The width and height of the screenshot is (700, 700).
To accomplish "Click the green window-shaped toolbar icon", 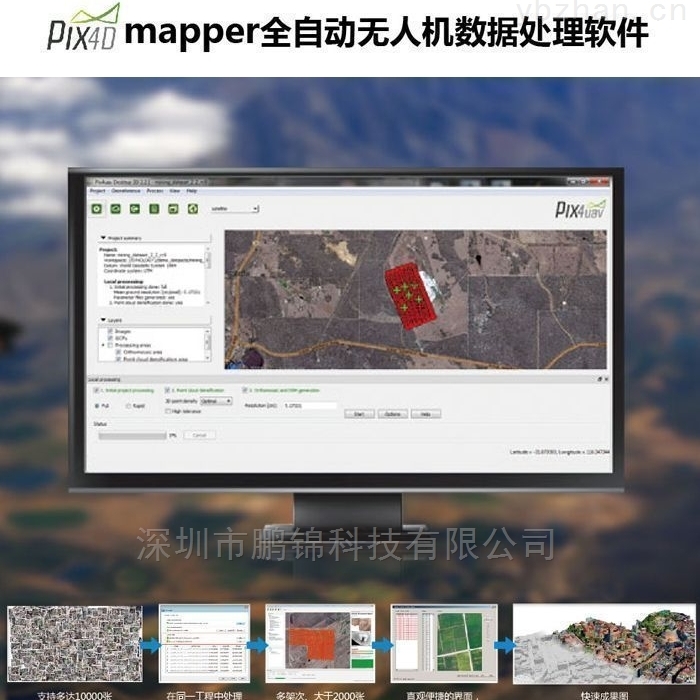I will point(173,208).
